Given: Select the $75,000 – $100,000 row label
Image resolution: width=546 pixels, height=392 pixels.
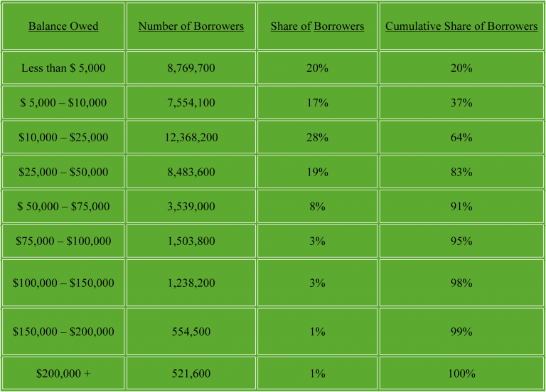Looking at the screenshot, I should pyautogui.click(x=63, y=241).
